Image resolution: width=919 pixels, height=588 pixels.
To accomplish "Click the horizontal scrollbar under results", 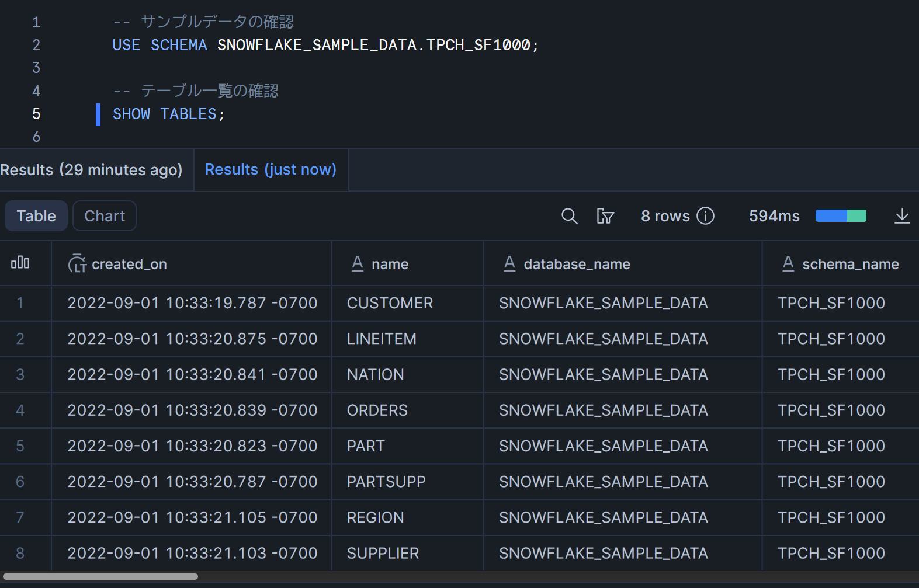I will (x=100, y=576).
